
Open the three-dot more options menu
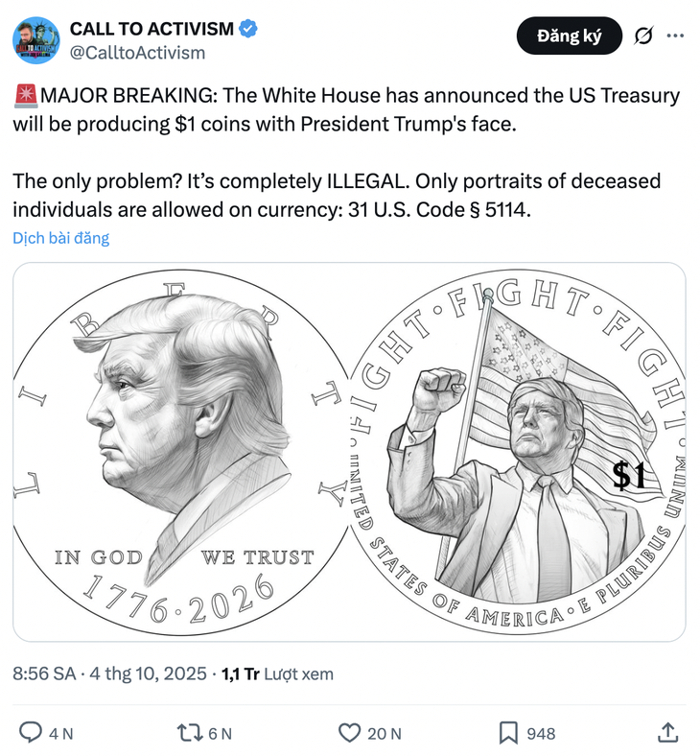coord(675,35)
